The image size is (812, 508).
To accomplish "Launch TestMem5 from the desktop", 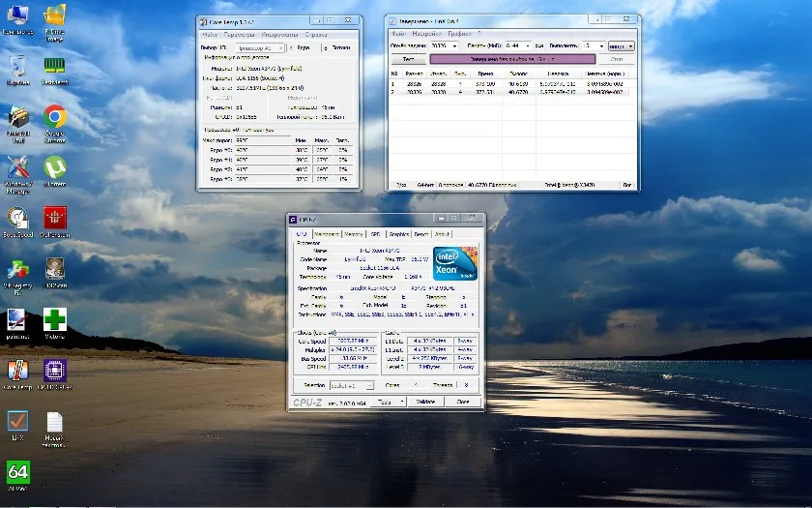I will (x=54, y=70).
